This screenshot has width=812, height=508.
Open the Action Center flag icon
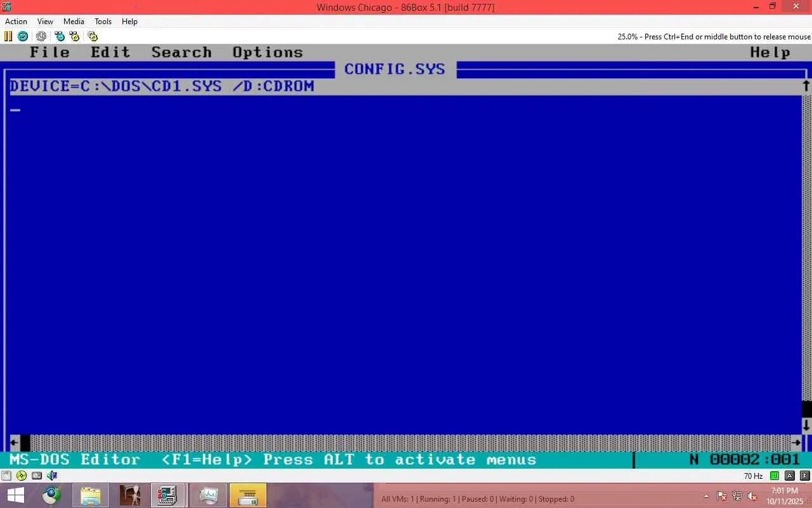tap(722, 496)
